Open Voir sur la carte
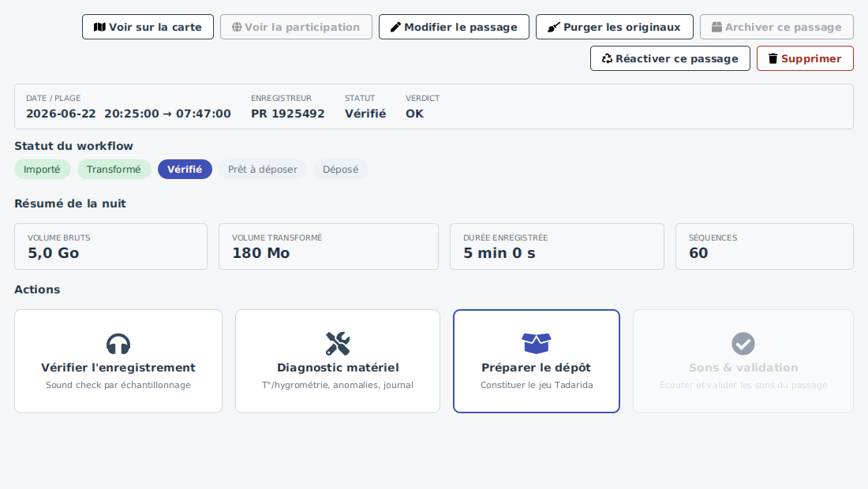 (148, 27)
